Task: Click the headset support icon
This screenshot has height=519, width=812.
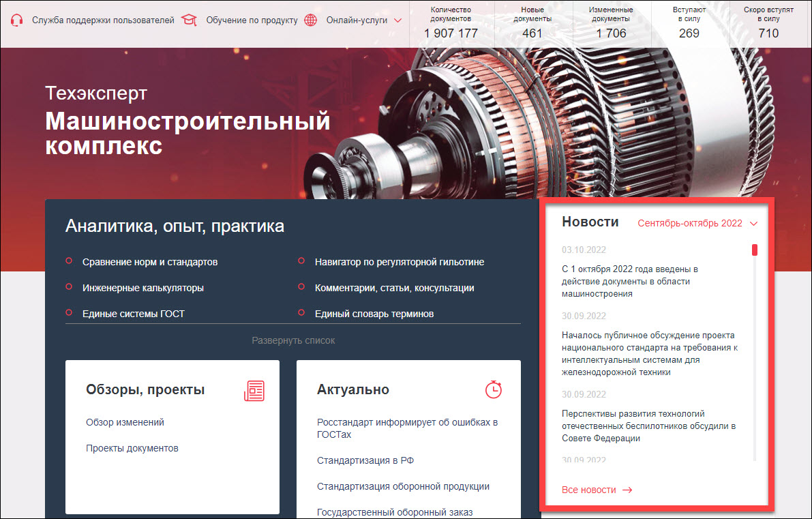Action: point(17,20)
